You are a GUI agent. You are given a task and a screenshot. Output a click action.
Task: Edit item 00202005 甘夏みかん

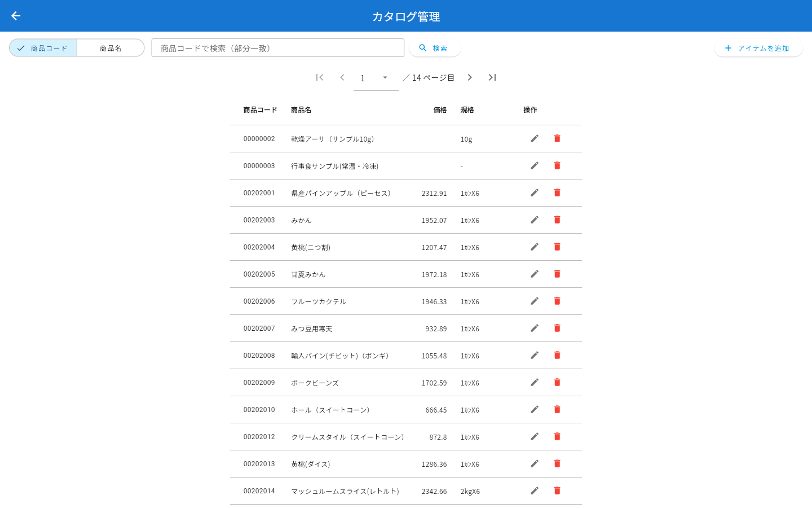click(x=535, y=274)
